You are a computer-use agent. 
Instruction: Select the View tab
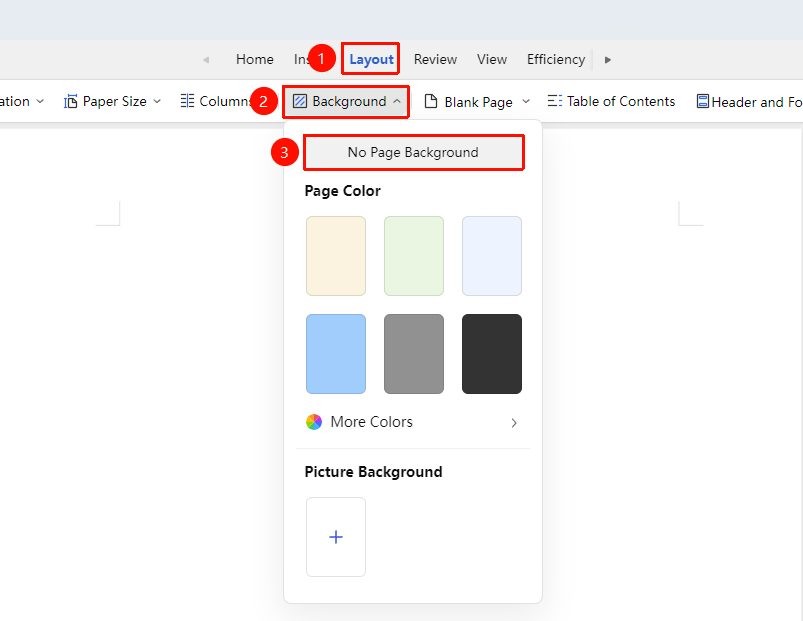[x=492, y=59]
